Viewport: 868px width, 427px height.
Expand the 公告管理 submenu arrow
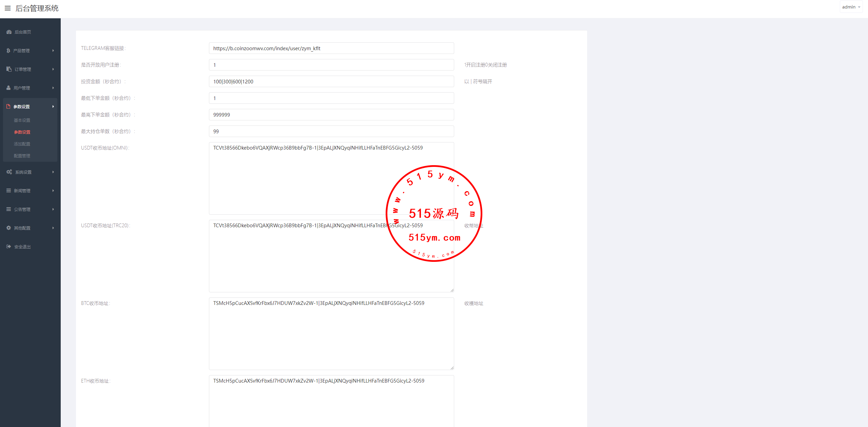[x=53, y=209]
